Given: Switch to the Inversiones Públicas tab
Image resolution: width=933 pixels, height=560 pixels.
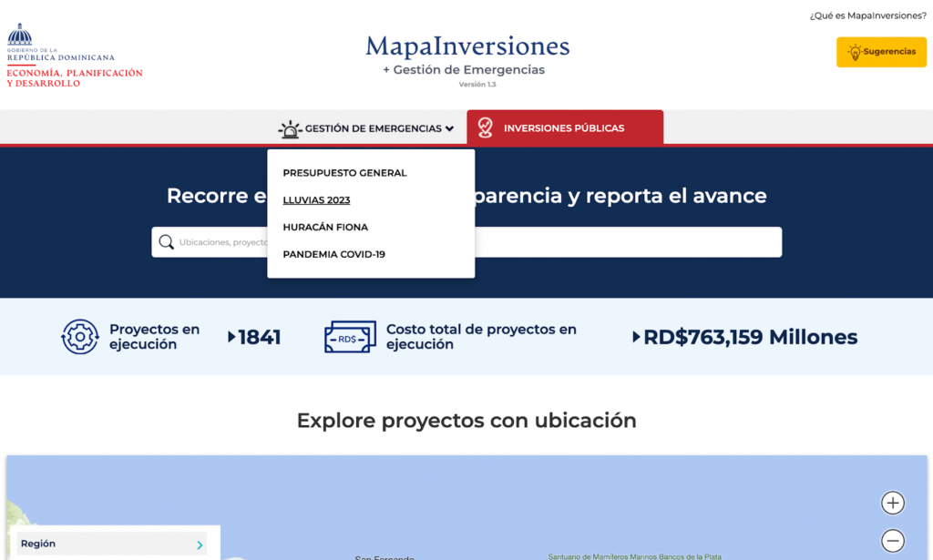Looking at the screenshot, I should [565, 127].
